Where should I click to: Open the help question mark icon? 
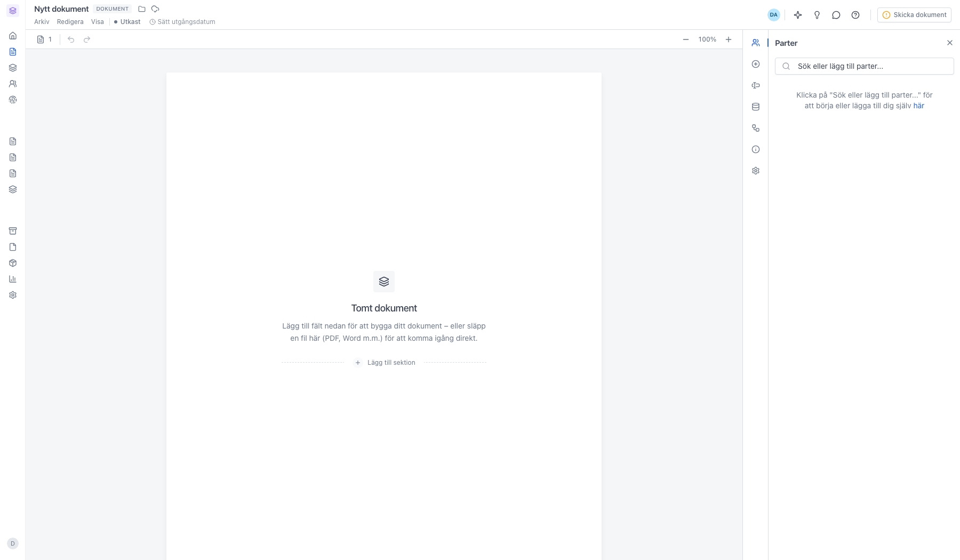click(855, 15)
